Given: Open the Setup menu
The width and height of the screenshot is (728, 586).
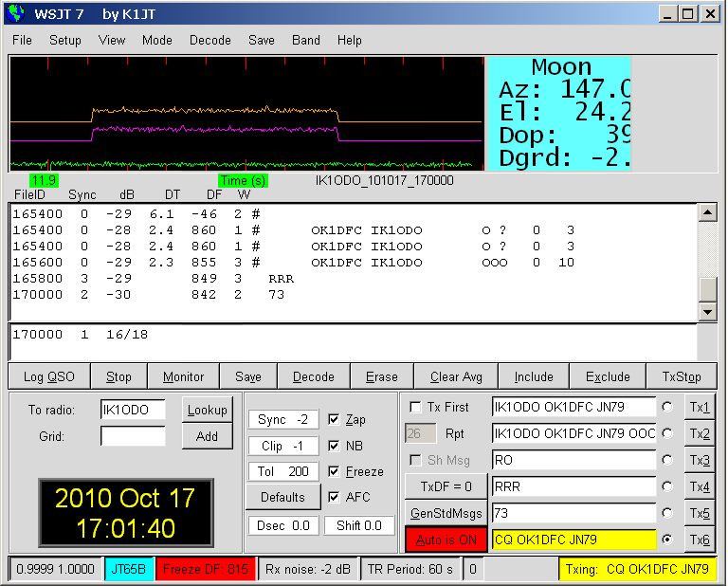Looking at the screenshot, I should (x=65, y=41).
